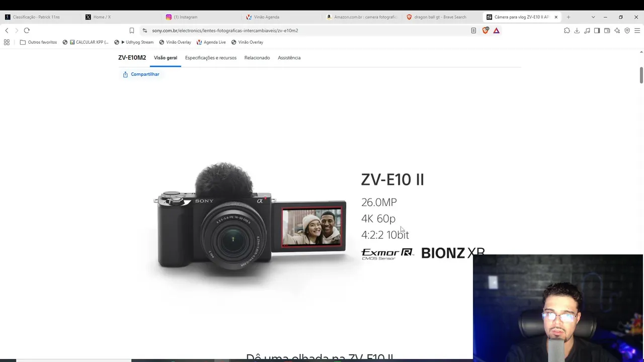Bookmark this page with the bookmark icon
Viewport: 644px width, 362px height.
click(132, 31)
